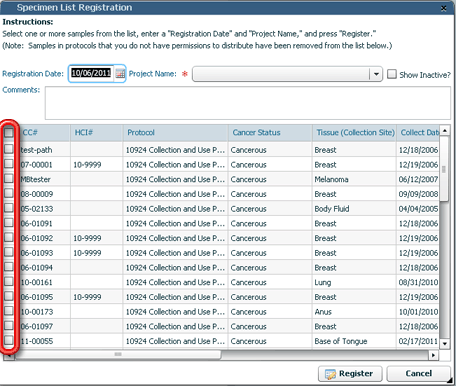Click the collect date 10/01/2010
The height and width of the screenshot is (386, 456).
click(418, 312)
